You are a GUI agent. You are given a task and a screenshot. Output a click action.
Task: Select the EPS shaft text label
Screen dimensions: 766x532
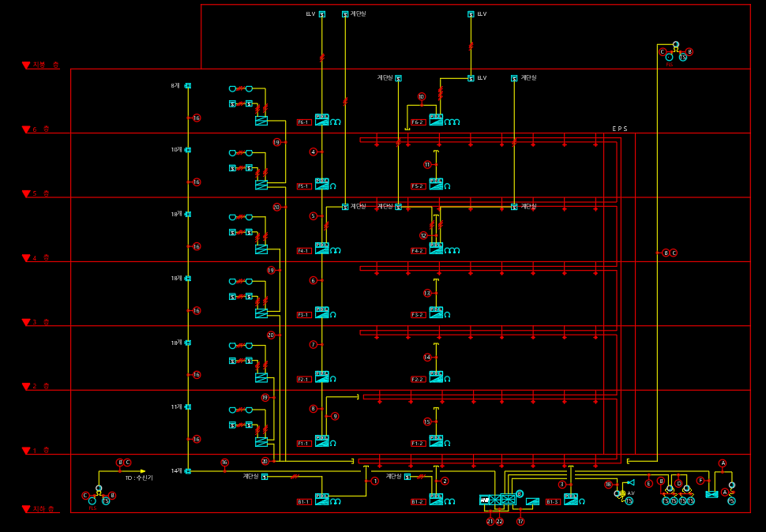[x=620, y=129]
